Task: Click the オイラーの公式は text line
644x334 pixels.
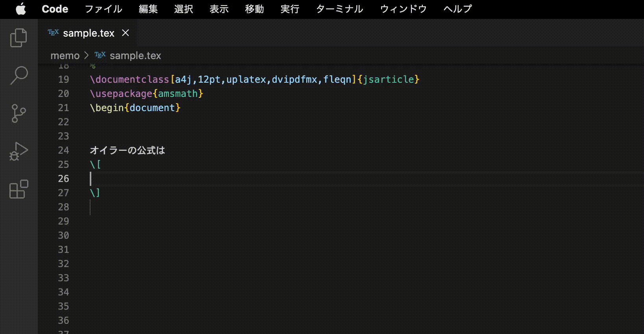Action: point(127,150)
